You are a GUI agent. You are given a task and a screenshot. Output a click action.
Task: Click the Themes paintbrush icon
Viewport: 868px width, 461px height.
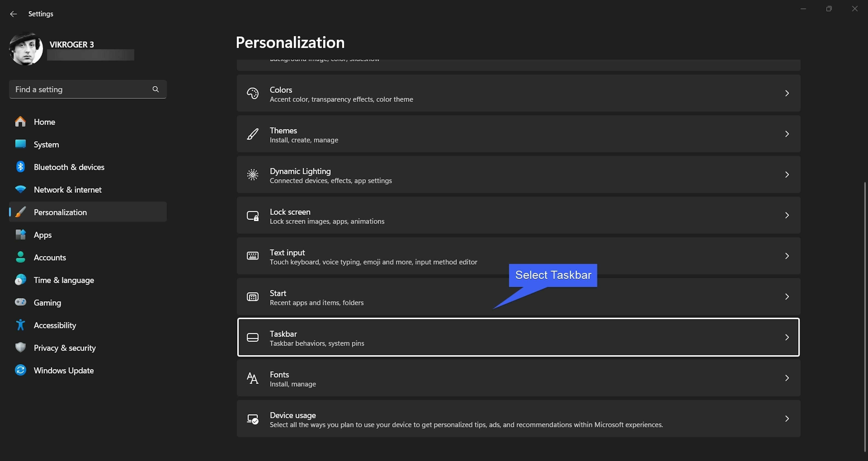click(x=252, y=134)
